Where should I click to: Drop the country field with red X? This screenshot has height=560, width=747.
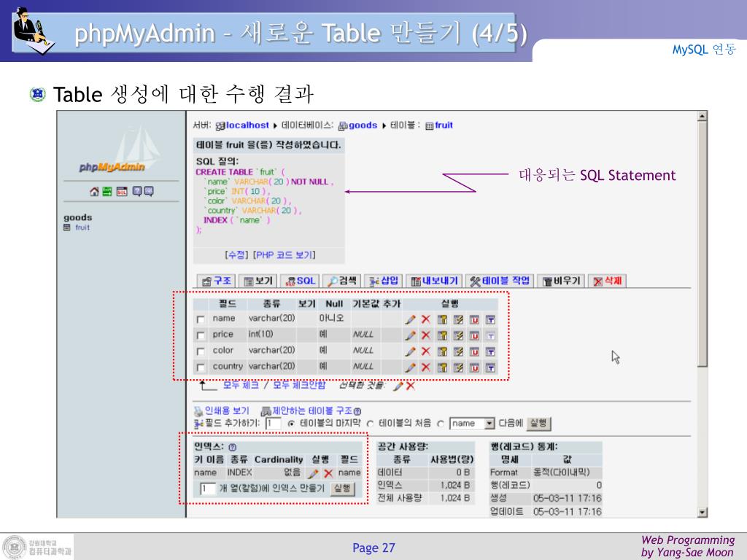[x=426, y=367]
